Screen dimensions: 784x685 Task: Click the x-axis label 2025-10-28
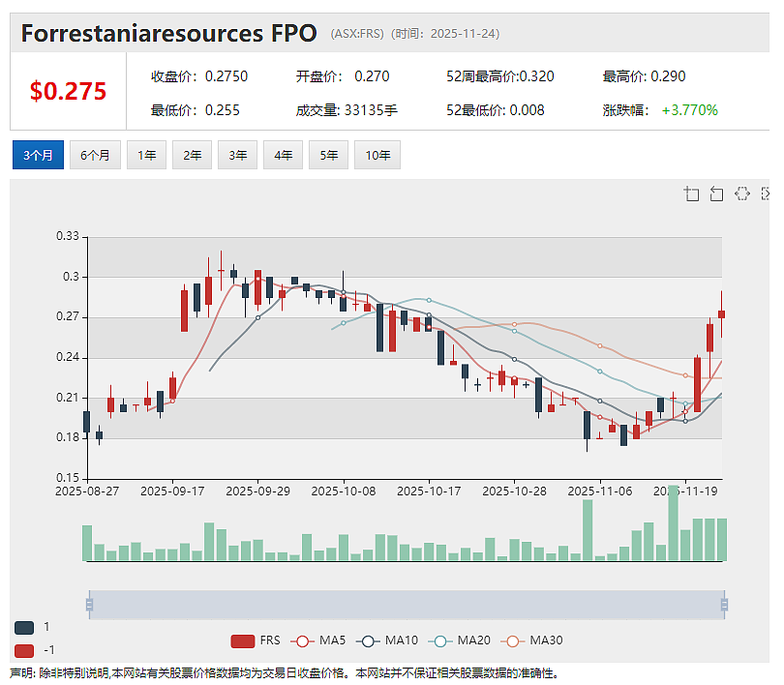514,491
